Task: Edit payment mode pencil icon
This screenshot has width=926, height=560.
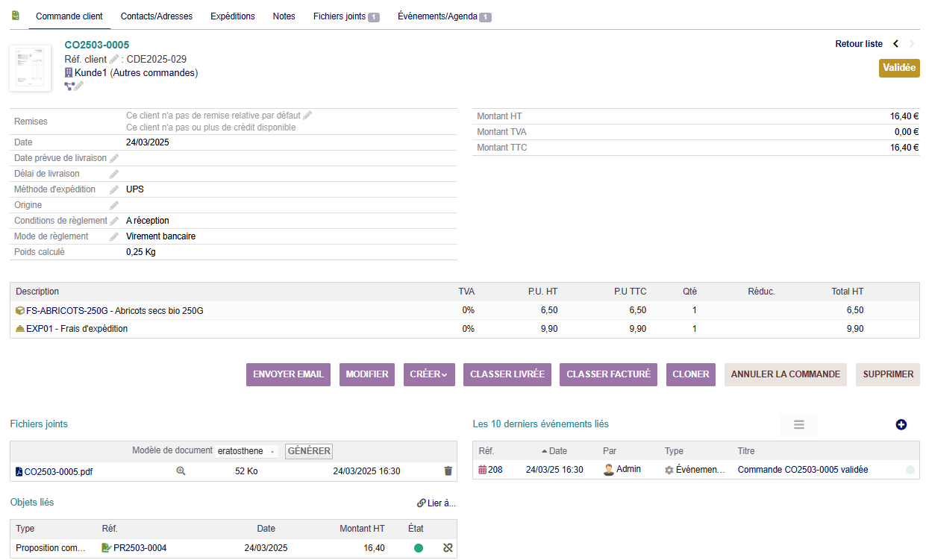Action: 114,236
